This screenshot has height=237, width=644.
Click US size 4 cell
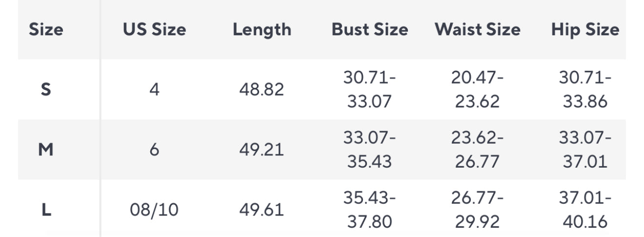(x=154, y=90)
